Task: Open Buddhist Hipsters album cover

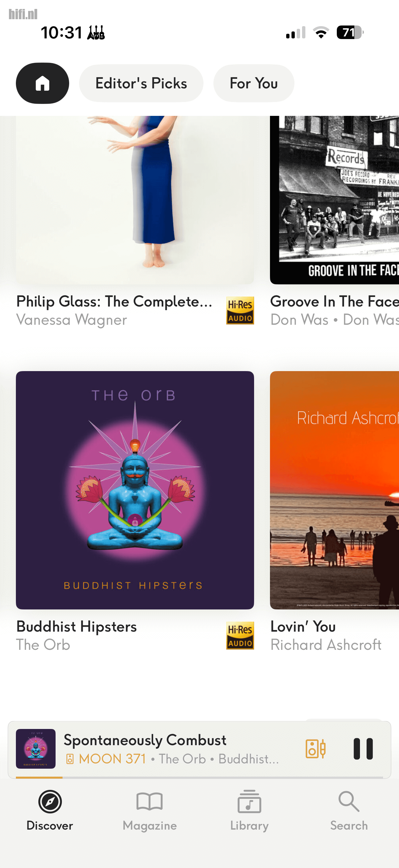Action: 135,490
